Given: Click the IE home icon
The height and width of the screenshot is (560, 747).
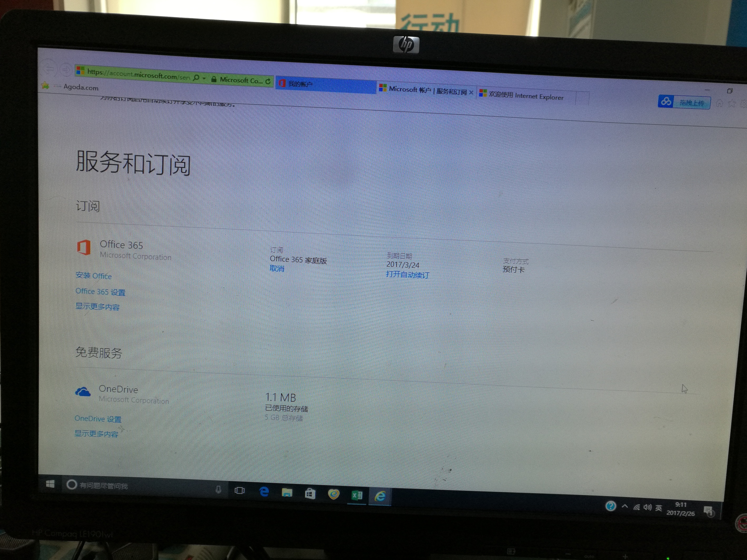Looking at the screenshot, I should 719,103.
